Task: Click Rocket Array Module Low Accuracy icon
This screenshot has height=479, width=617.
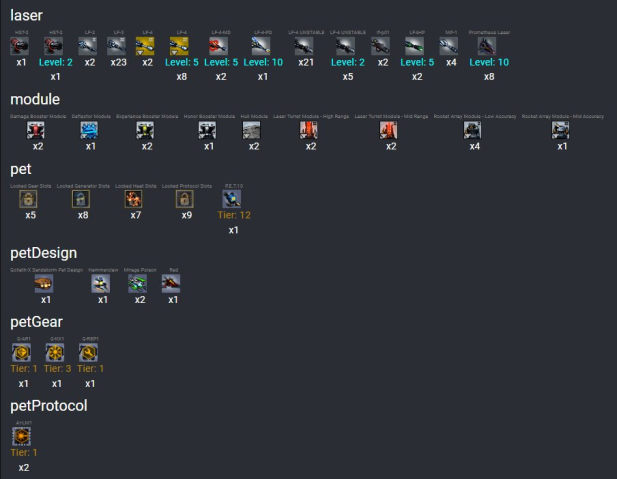Action: point(473,130)
